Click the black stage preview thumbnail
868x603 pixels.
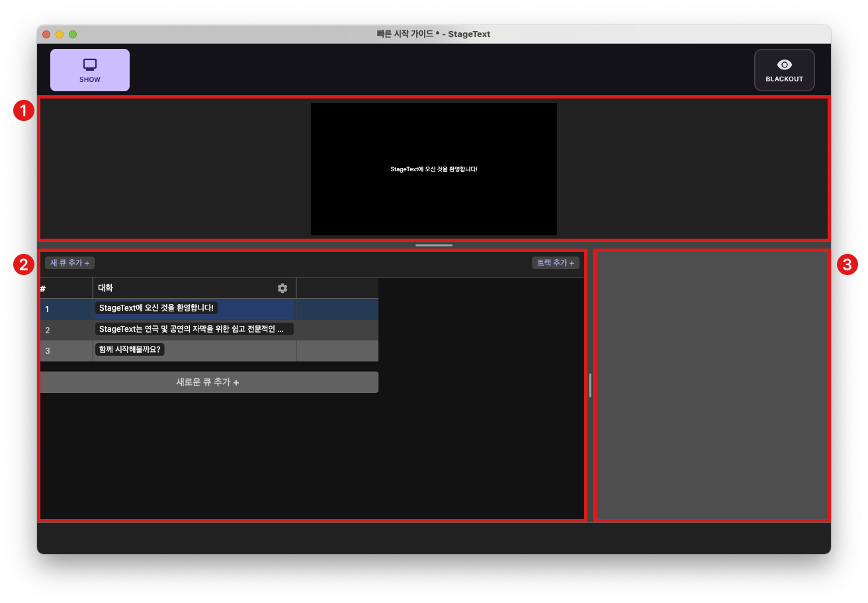(x=433, y=169)
